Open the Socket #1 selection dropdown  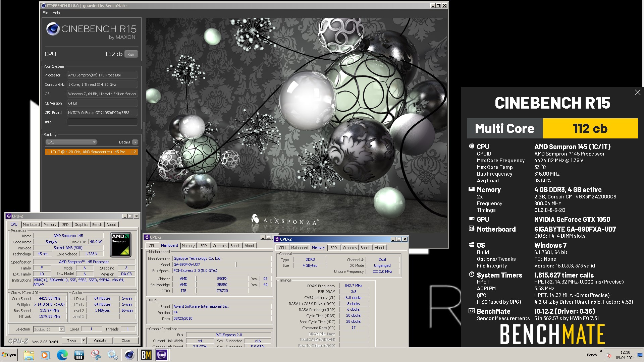49,329
